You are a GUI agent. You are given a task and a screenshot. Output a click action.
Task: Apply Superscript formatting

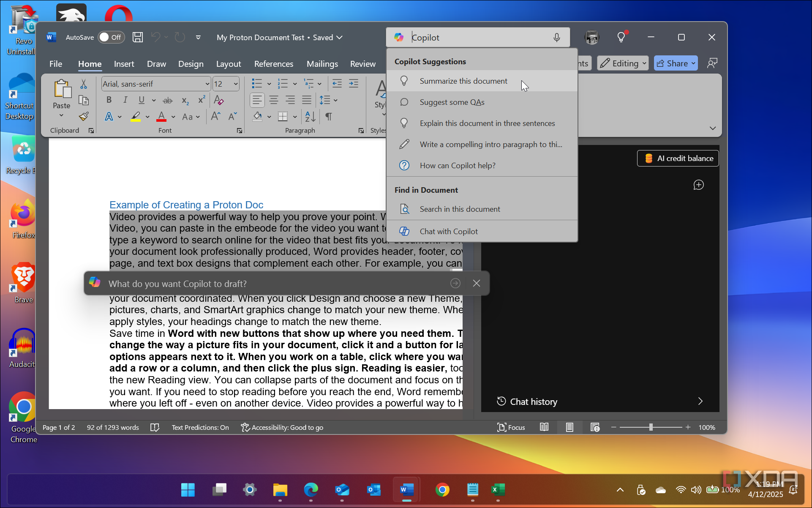202,100
